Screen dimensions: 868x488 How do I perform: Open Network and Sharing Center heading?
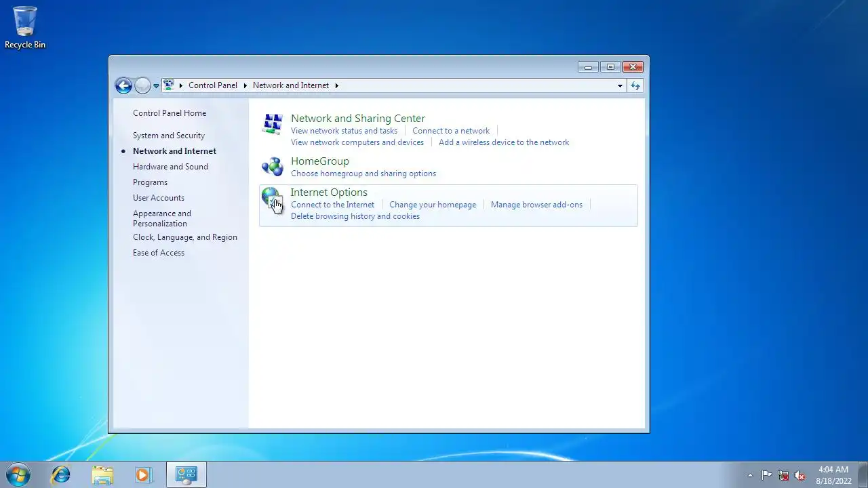point(358,119)
